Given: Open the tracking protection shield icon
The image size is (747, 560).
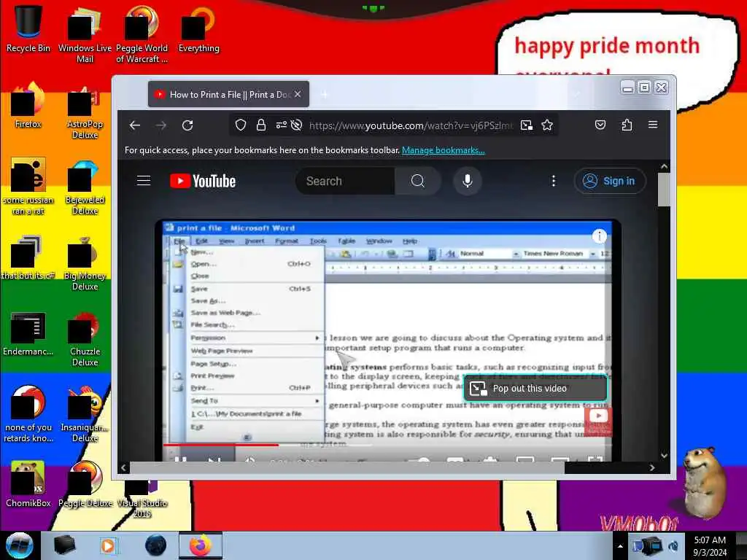Looking at the screenshot, I should pyautogui.click(x=241, y=125).
